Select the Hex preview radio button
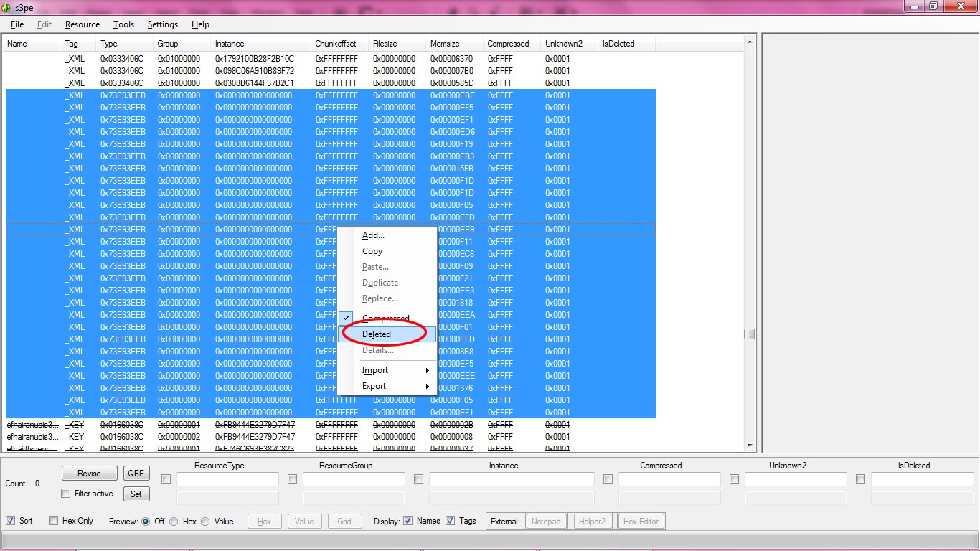The height and width of the screenshot is (551, 980). (173, 521)
